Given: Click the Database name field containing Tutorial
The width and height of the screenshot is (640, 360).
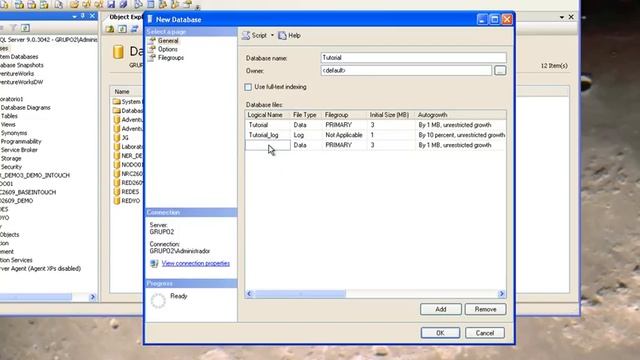Looking at the screenshot, I should pos(413,58).
